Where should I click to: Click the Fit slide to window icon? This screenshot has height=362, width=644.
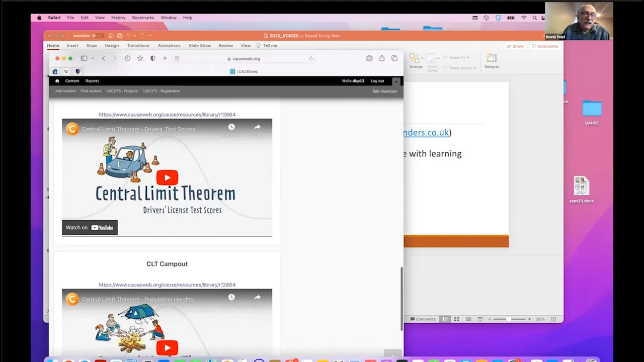[x=553, y=319]
